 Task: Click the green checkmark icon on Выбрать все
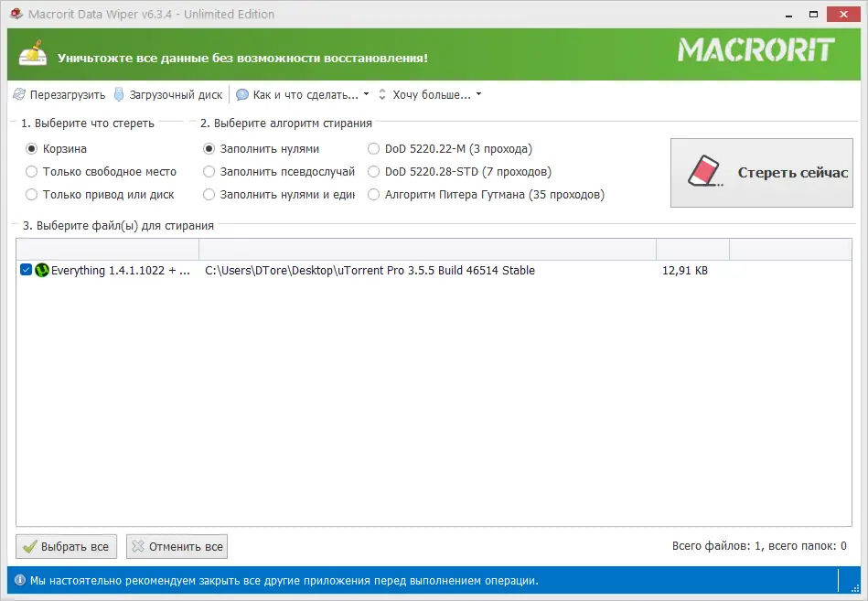point(30,547)
